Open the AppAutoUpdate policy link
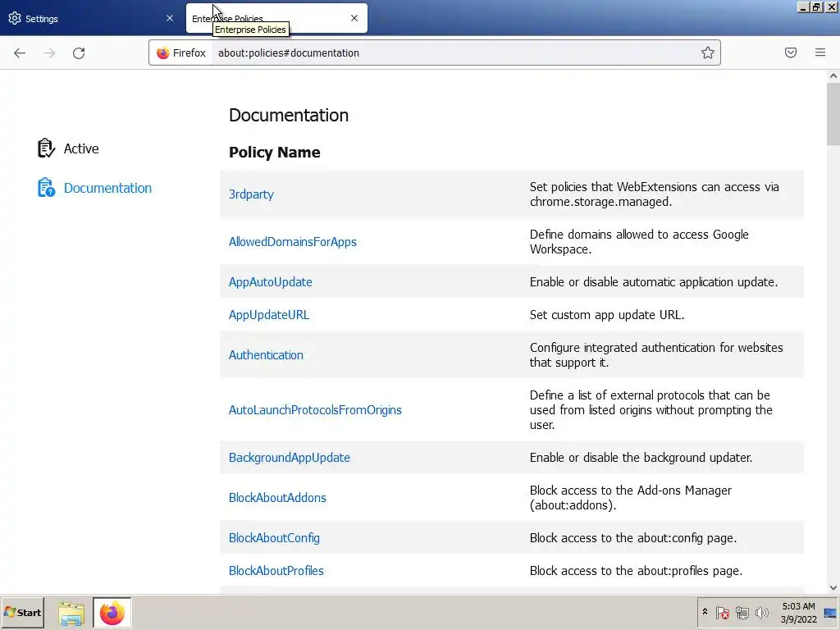The height and width of the screenshot is (630, 840). 271,282
